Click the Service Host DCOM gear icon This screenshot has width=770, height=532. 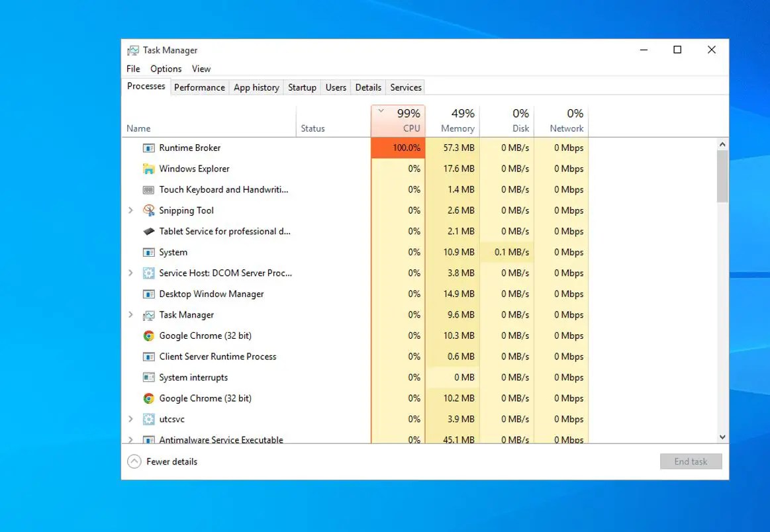coord(148,273)
